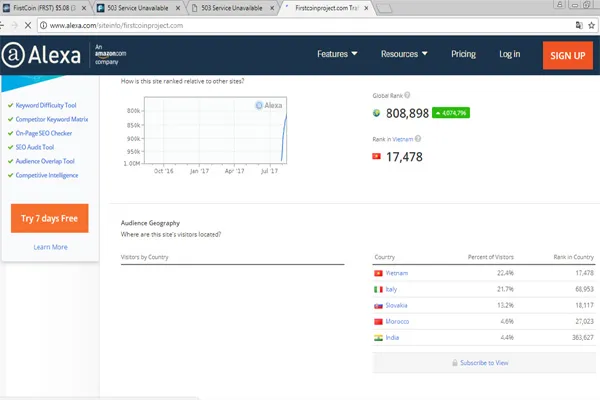Open the new tab button
Viewport: 600px width, 400px height.
[x=384, y=8]
